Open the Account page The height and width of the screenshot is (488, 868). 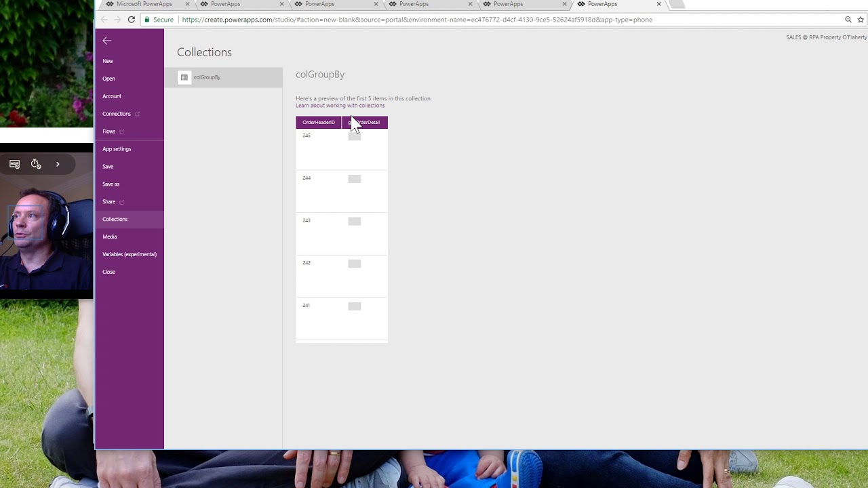point(112,96)
